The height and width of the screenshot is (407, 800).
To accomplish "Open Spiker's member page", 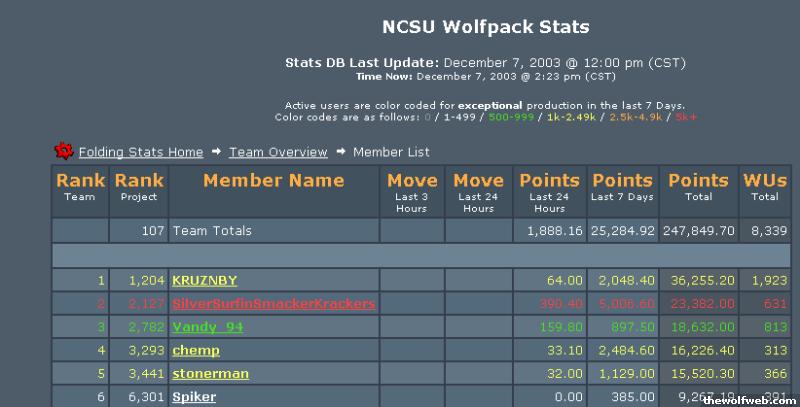I will tap(194, 397).
